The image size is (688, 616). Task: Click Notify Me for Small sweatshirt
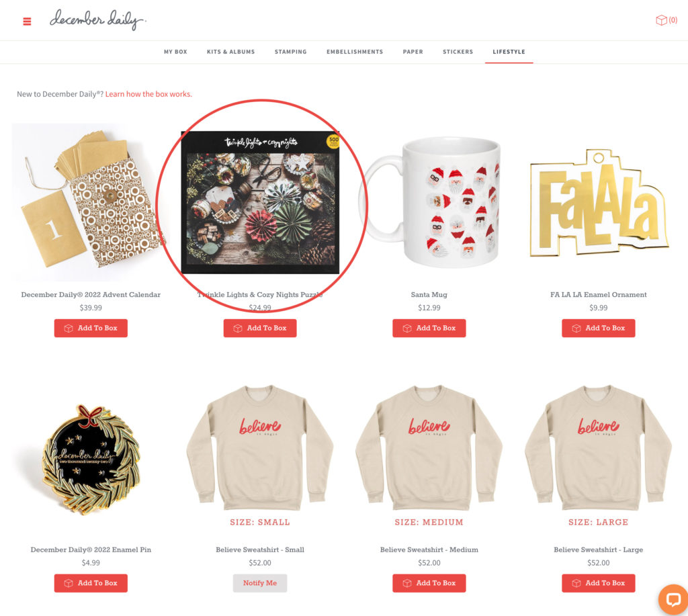[x=260, y=583]
